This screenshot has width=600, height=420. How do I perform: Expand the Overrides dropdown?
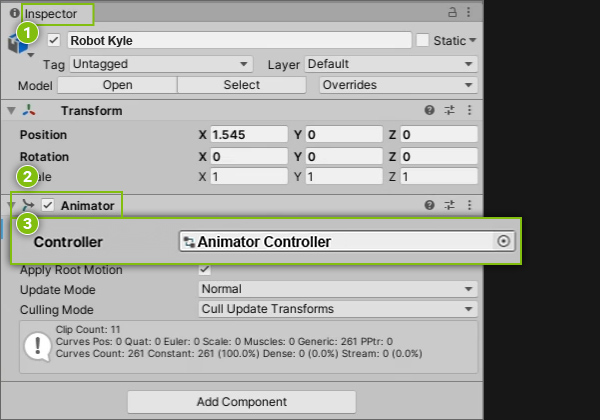[397, 85]
